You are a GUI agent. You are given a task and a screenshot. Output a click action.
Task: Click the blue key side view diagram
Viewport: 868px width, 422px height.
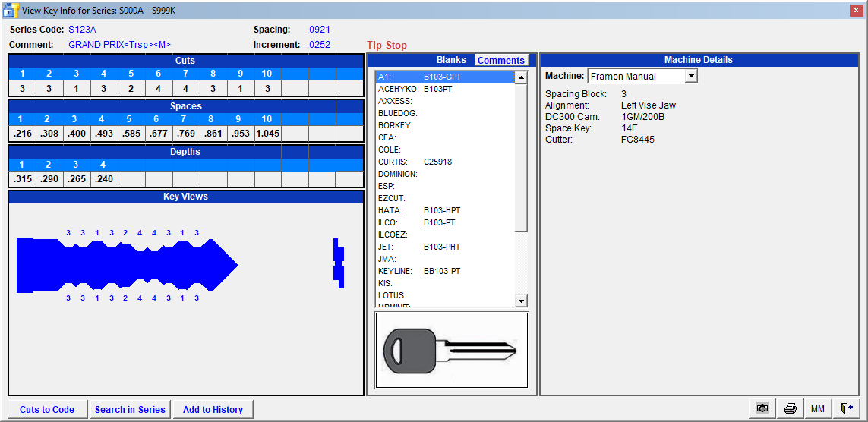click(x=128, y=265)
